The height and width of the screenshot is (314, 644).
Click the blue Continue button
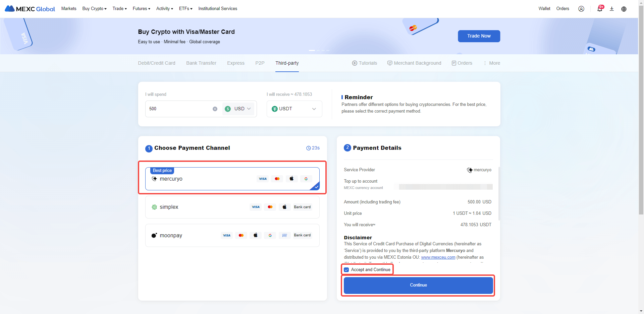coord(418,285)
